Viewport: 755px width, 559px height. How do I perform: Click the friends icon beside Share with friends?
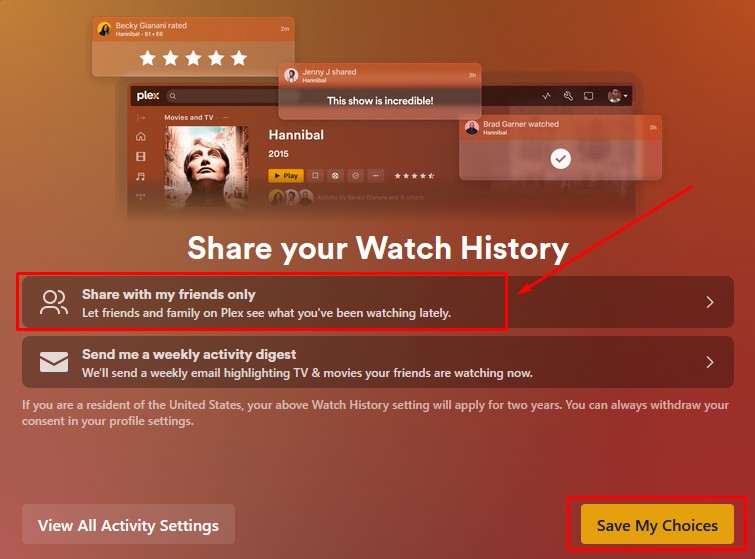(54, 302)
